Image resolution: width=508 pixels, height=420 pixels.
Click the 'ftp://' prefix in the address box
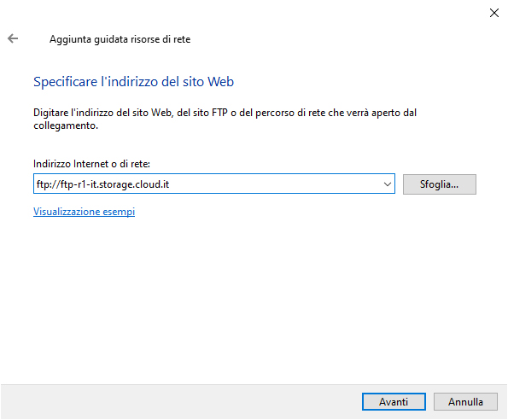[x=49, y=184]
